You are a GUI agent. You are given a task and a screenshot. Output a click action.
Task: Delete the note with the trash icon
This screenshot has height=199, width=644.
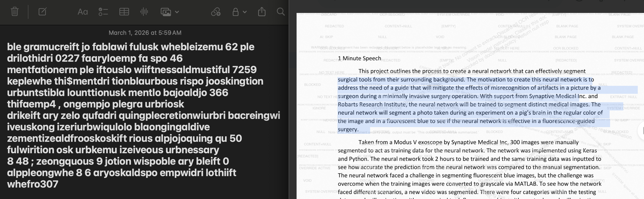pos(14,11)
